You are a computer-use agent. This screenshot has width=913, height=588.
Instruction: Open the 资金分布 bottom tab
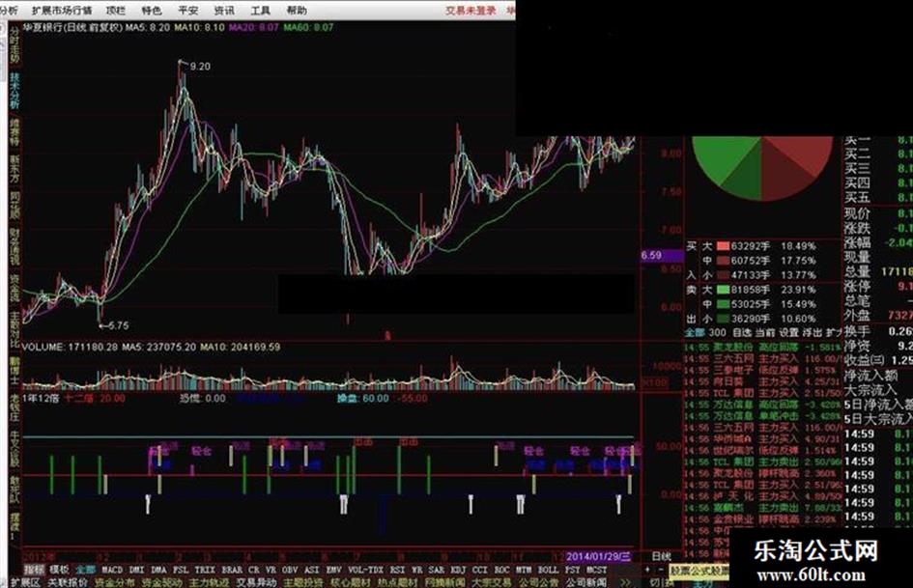tap(115, 582)
